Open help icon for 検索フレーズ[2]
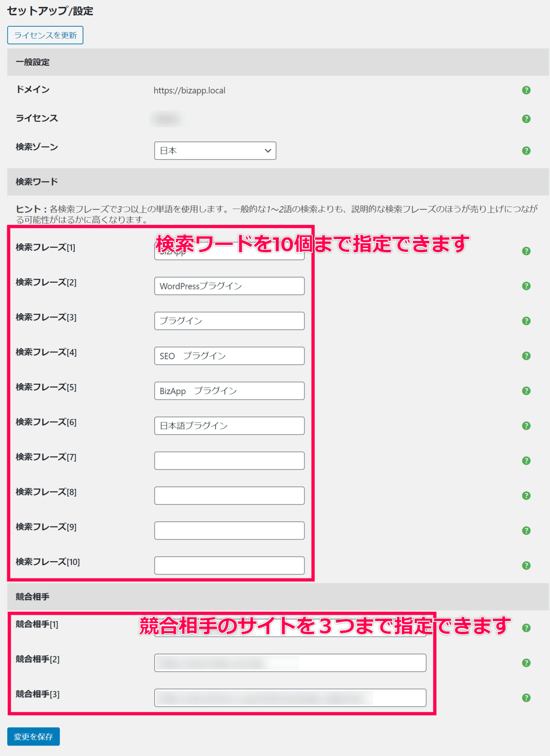 click(x=526, y=286)
